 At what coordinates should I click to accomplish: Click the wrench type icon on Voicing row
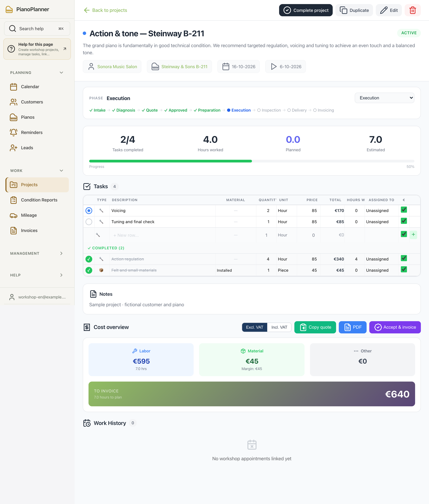pos(101,210)
